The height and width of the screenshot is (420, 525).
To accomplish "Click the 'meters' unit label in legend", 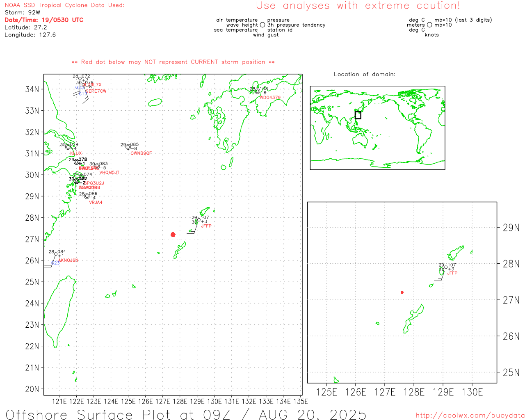I will [x=416, y=25].
